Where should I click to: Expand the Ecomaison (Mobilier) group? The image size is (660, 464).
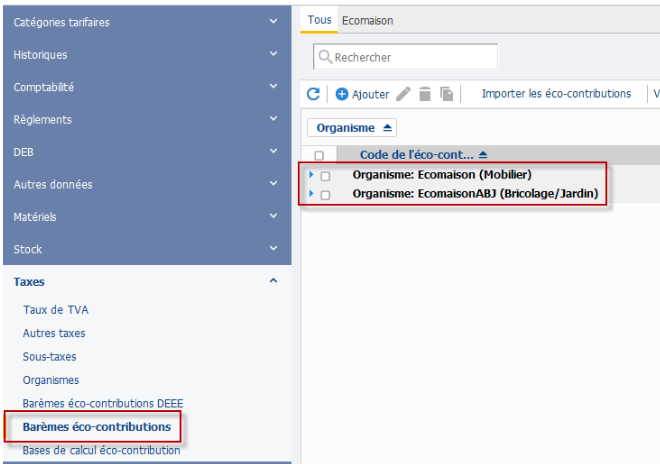click(x=311, y=174)
